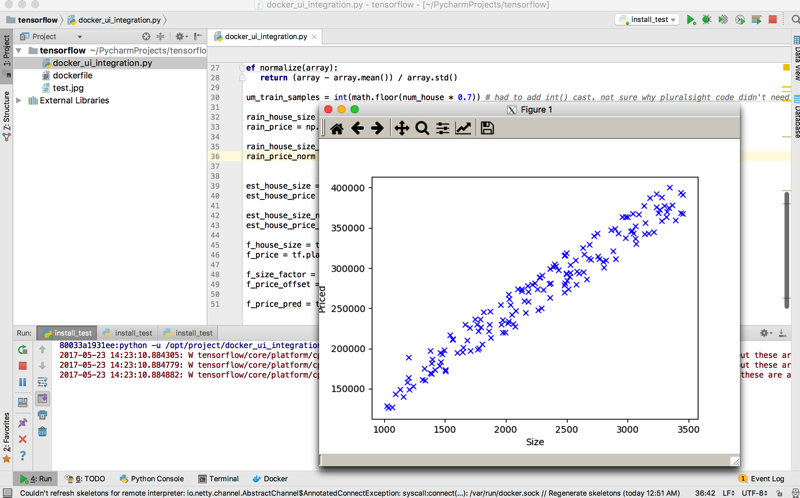Viewport: 800px width, 498px height.
Task: Open the Terminal tool window
Action: (x=218, y=479)
